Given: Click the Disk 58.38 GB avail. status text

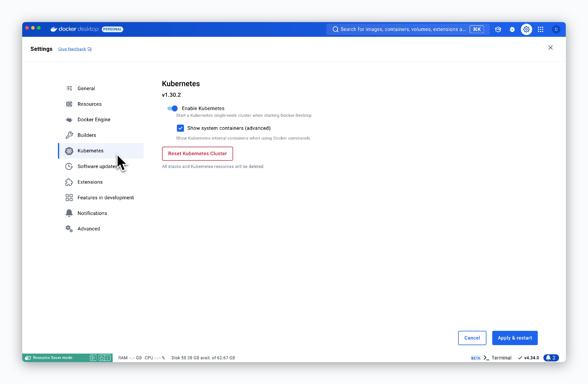Looking at the screenshot, I should (203, 358).
